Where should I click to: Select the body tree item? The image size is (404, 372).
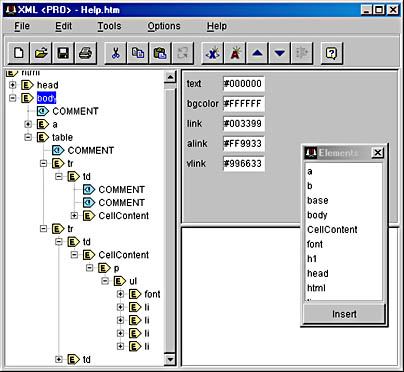46,98
